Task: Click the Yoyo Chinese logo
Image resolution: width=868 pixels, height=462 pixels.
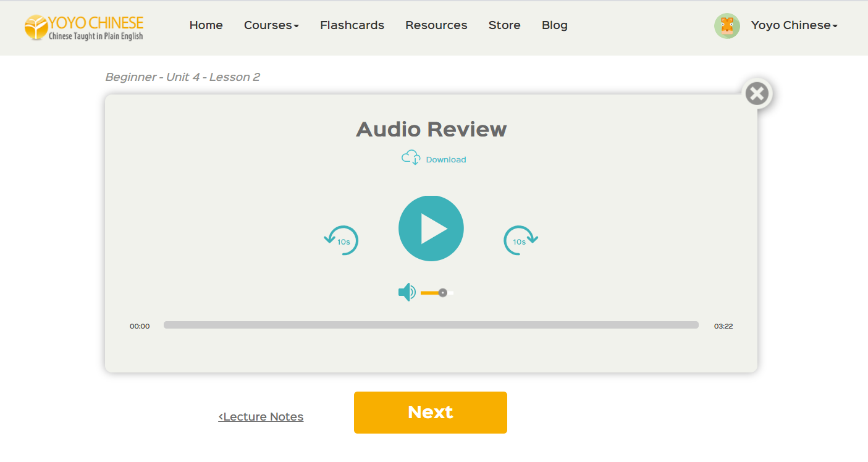Action: point(84,28)
